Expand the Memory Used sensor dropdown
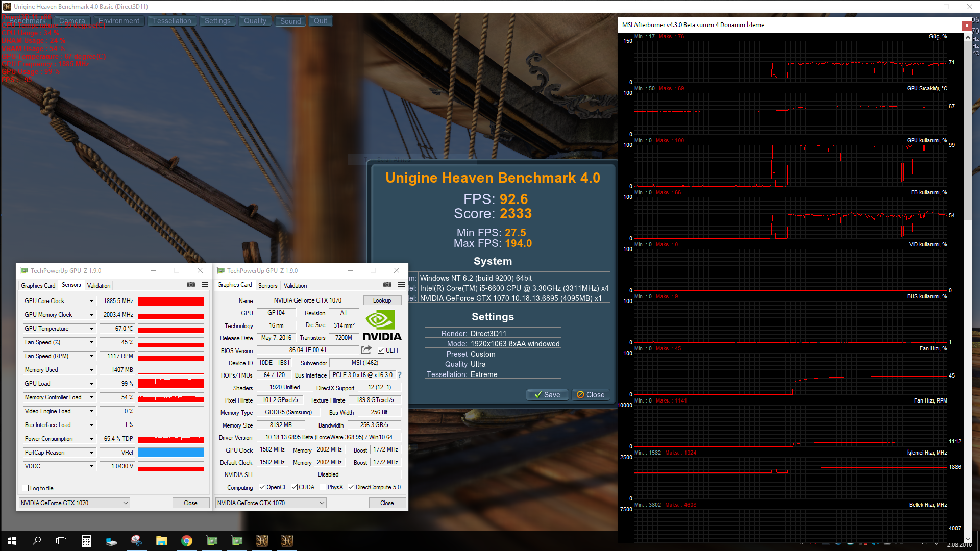 click(x=92, y=370)
